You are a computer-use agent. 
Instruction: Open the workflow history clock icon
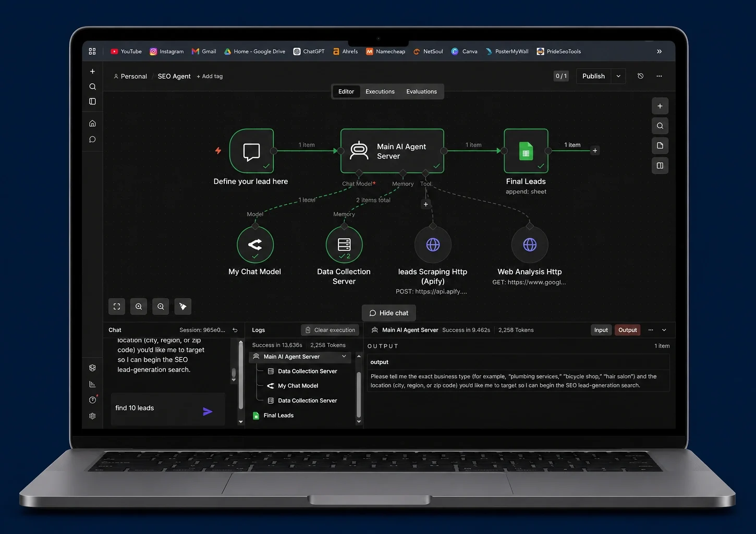(640, 76)
